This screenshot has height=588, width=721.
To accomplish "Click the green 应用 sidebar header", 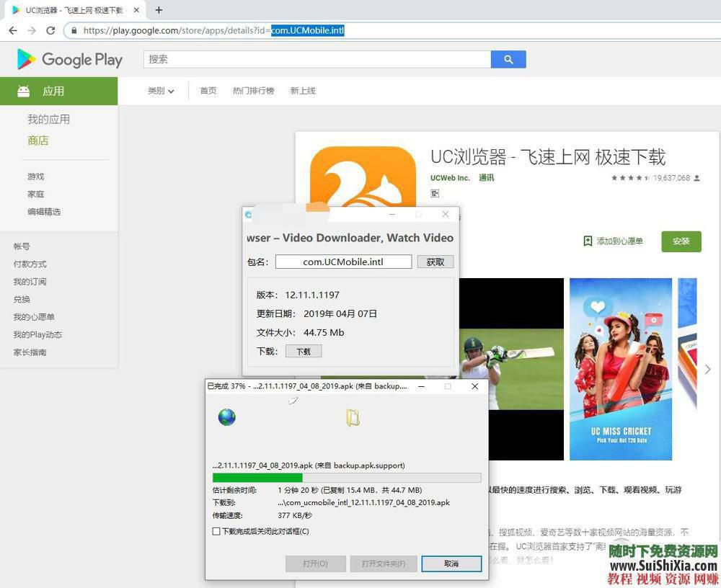I will [59, 91].
